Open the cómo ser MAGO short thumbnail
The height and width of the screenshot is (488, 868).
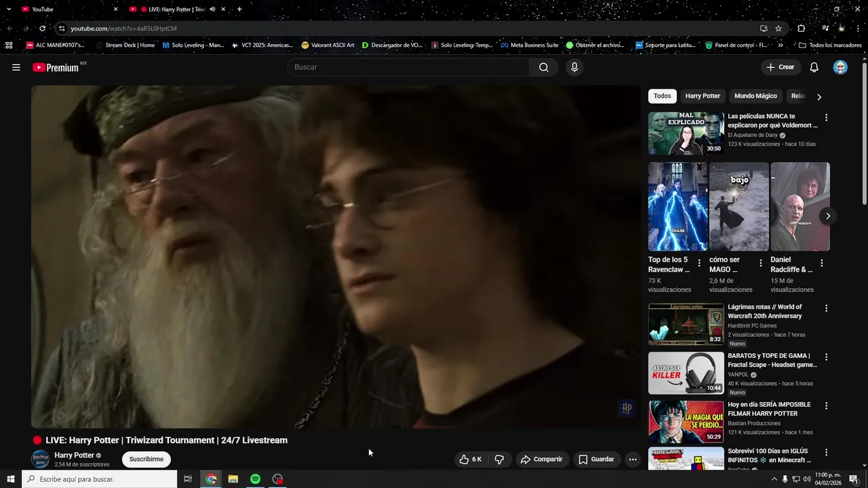739,207
